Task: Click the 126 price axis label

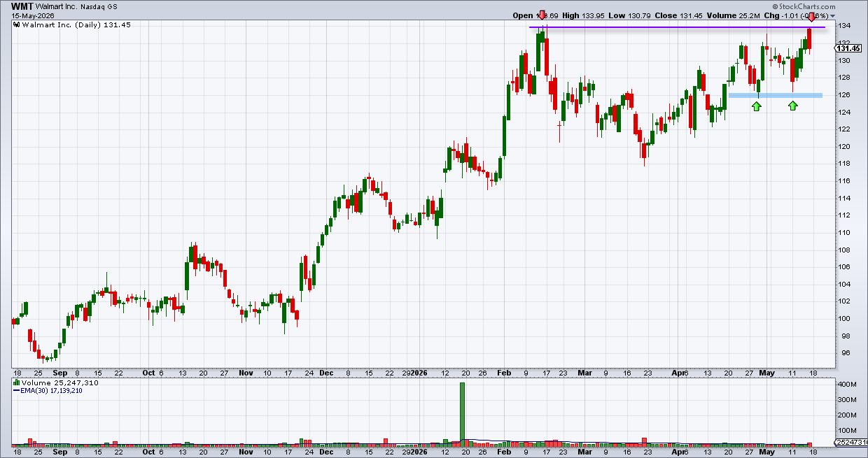Action: point(844,95)
